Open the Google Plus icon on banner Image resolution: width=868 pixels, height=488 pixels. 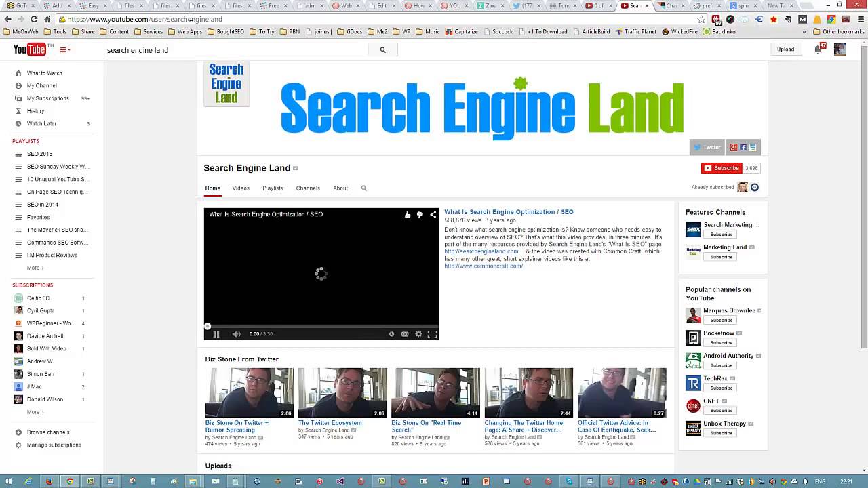(733, 147)
